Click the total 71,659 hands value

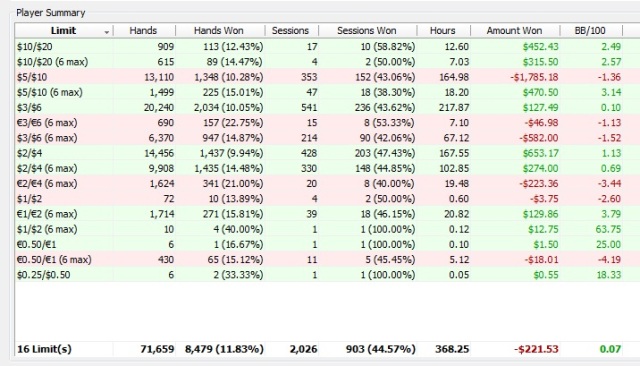(157, 349)
